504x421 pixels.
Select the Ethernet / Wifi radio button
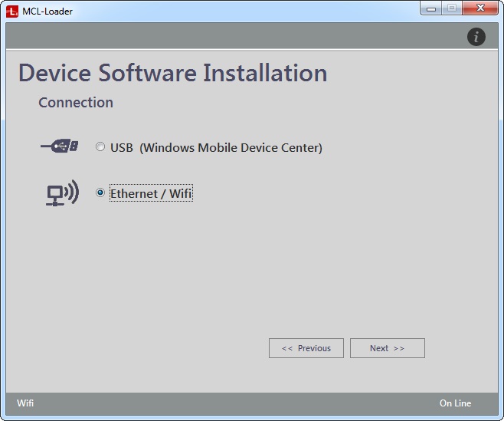(100, 192)
